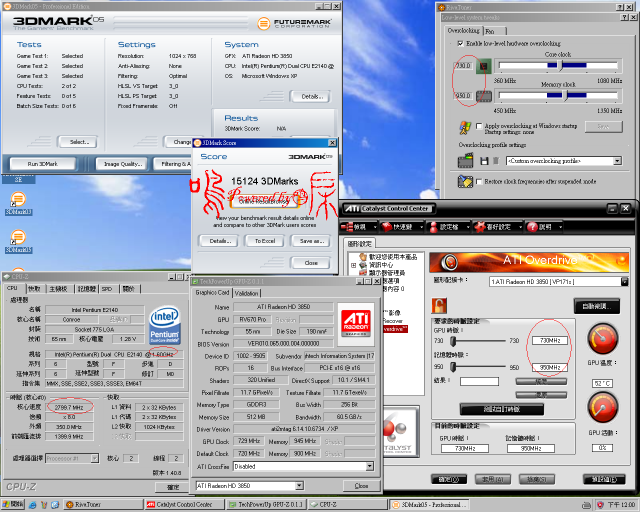Select the Overdrive tree item in Catalyst

(x=395, y=329)
